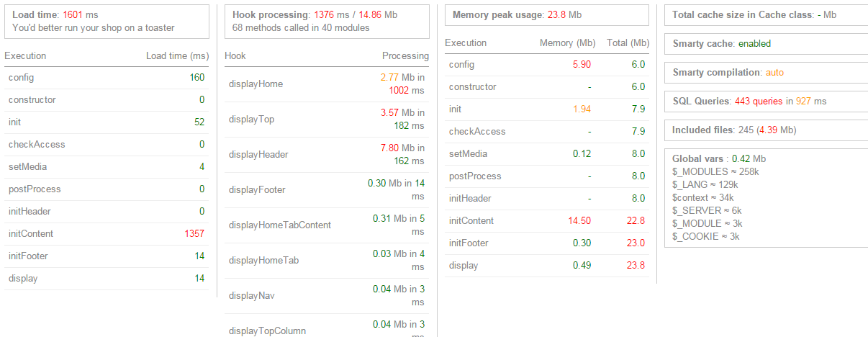The height and width of the screenshot is (337, 868).
Task: Select the displayHomeTabContent hook row
Action: click(x=327, y=225)
